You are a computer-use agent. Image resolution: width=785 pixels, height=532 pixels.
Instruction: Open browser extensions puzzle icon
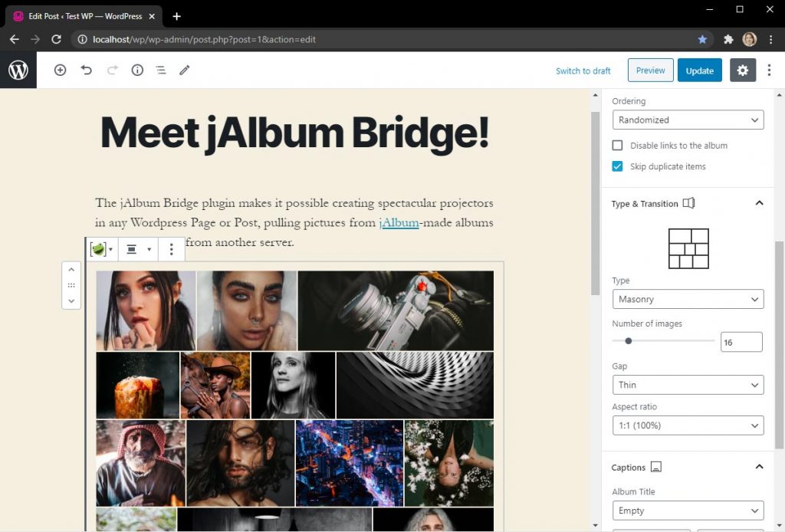point(728,40)
